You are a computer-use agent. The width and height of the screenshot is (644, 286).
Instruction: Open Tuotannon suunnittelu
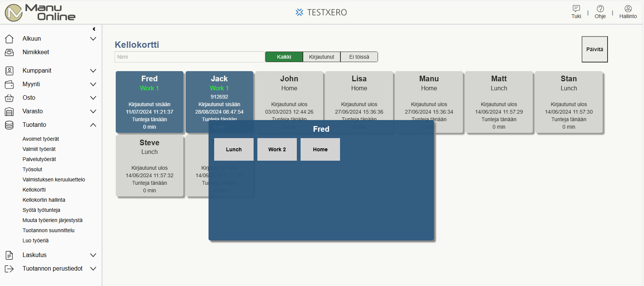(48, 230)
